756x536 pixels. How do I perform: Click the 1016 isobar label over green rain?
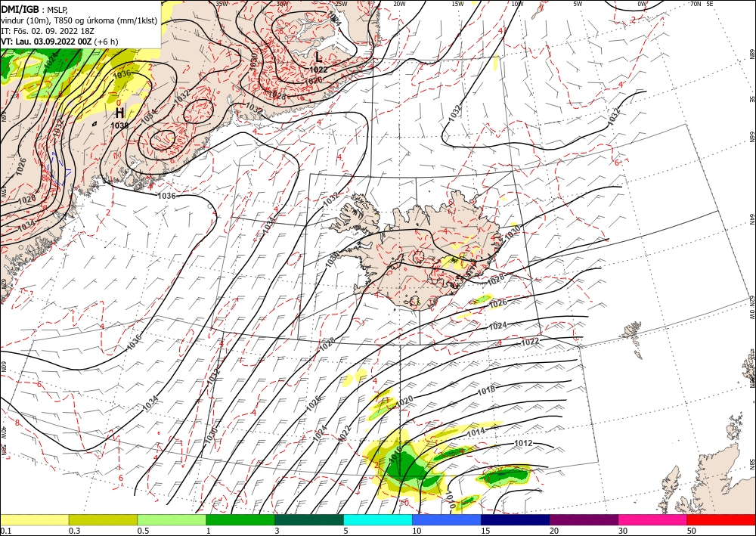point(395,454)
